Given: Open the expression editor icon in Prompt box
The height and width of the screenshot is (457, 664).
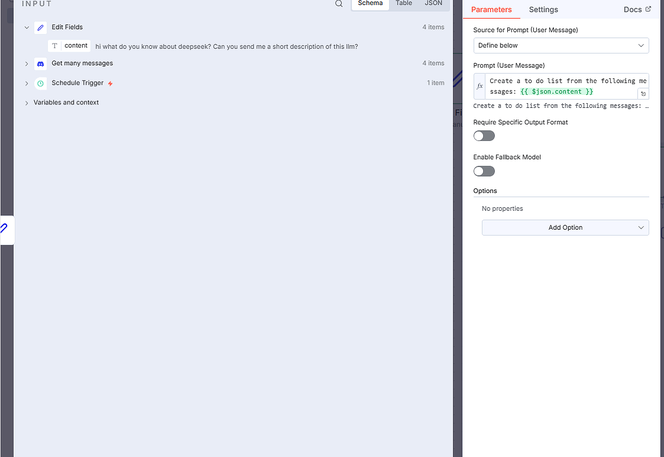Looking at the screenshot, I should tap(643, 93).
